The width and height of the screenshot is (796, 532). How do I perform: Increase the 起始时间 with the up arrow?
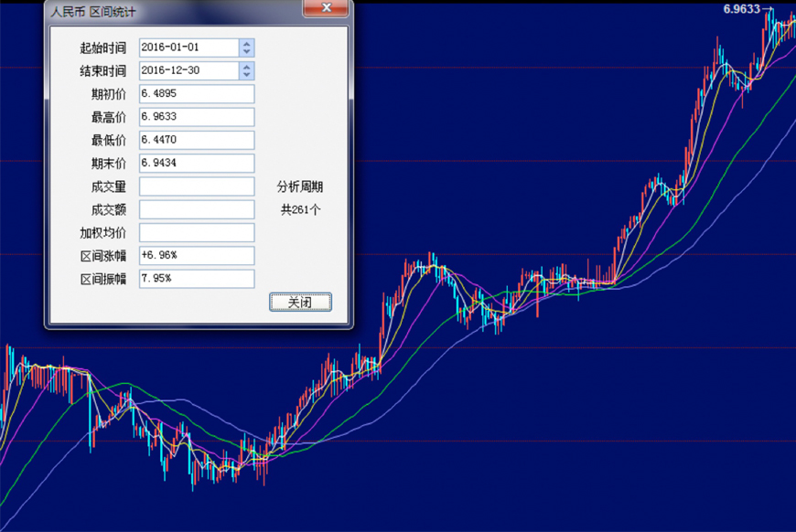[247, 44]
